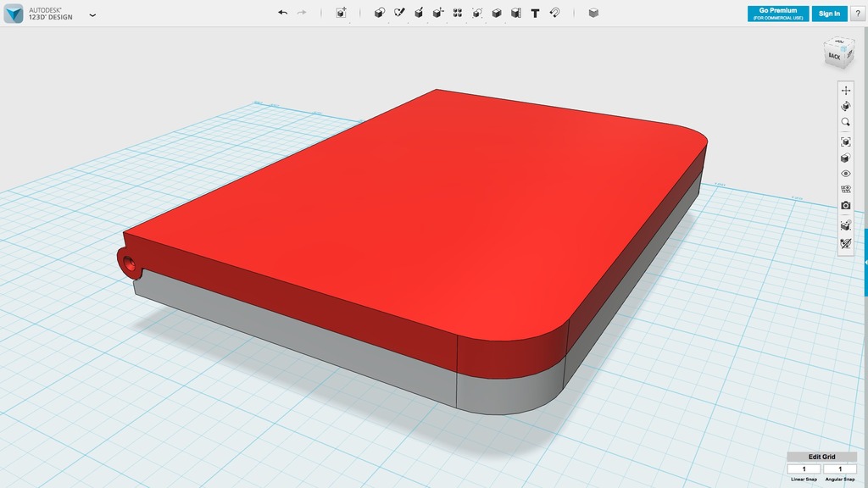Open the Edit Grid settings
Screen dimensions: 868x488
click(823, 457)
